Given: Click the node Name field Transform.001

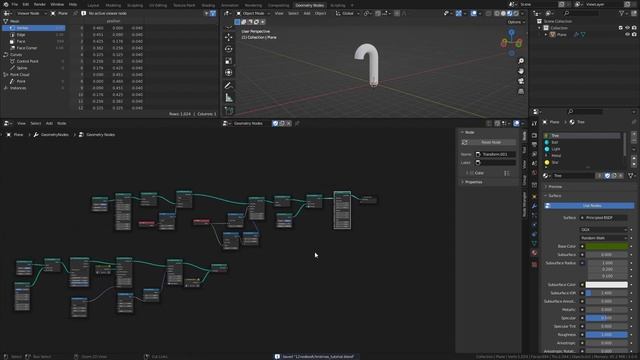Looking at the screenshot, I should 495,154.
